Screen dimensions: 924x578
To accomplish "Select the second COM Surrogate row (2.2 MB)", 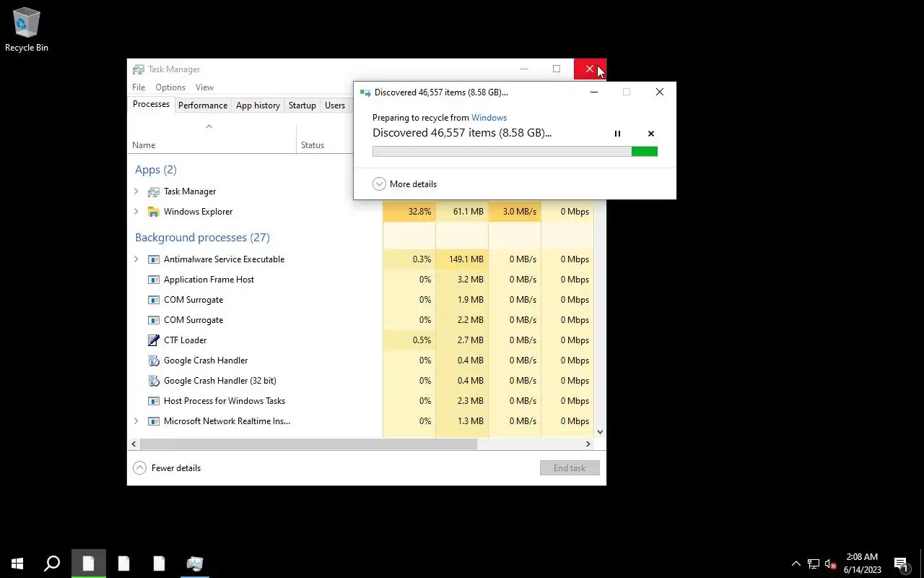I will pyautogui.click(x=361, y=320).
